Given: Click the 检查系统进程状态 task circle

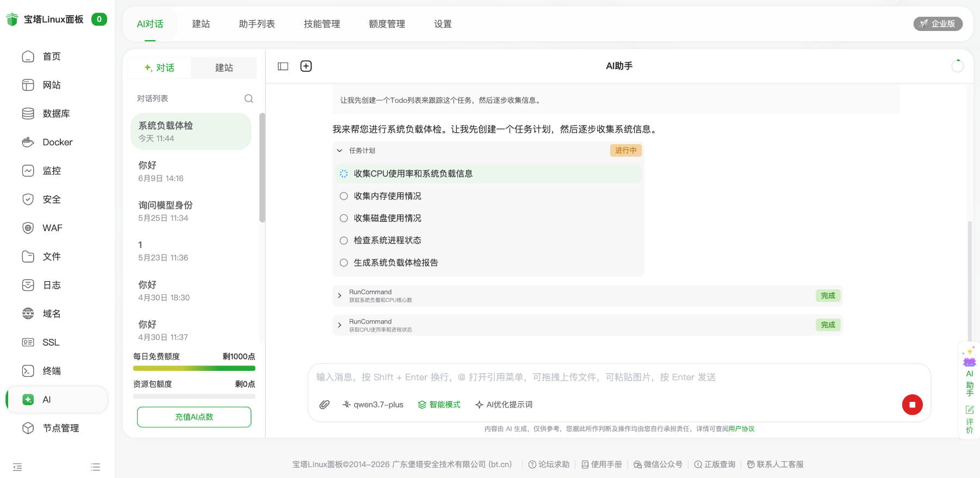Looking at the screenshot, I should pos(344,240).
